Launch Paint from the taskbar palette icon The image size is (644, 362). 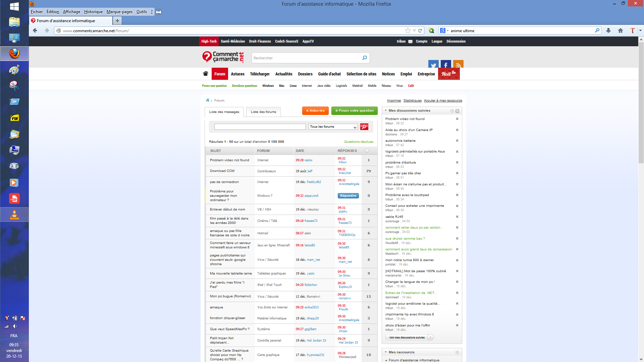[14, 70]
